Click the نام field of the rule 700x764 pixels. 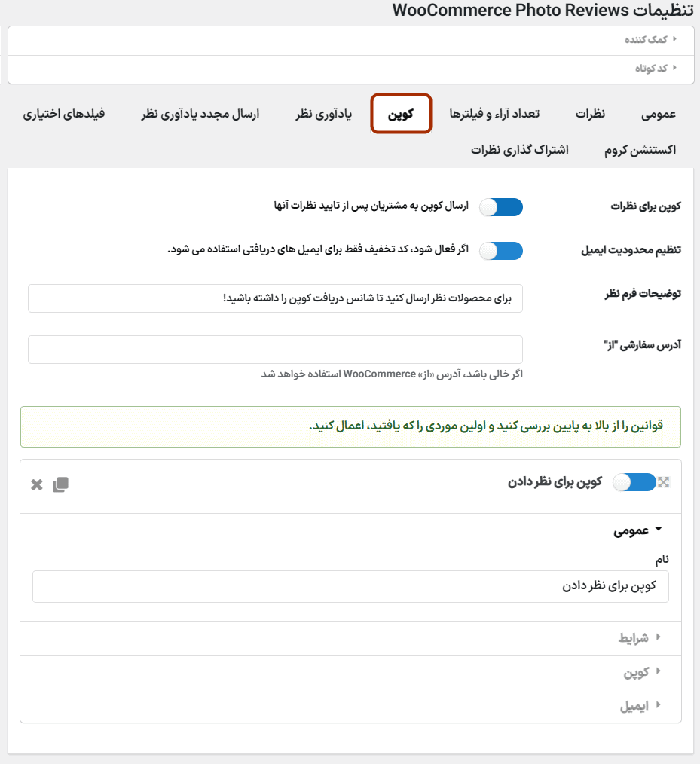click(x=350, y=586)
